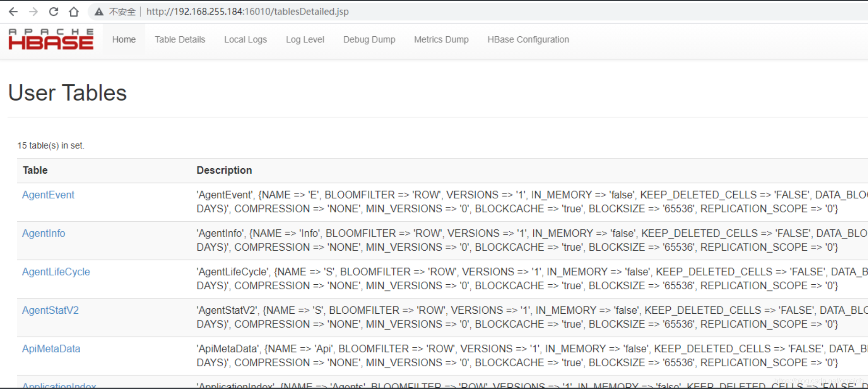Open the ApiMetaData table link
The image size is (868, 389).
click(x=51, y=349)
